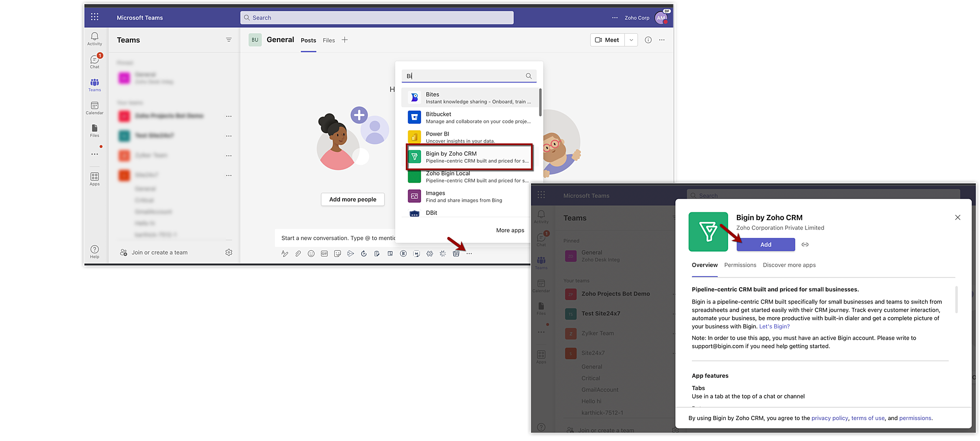
Task: Click the Stream send-arrow icon in compose bar
Action: coord(350,254)
